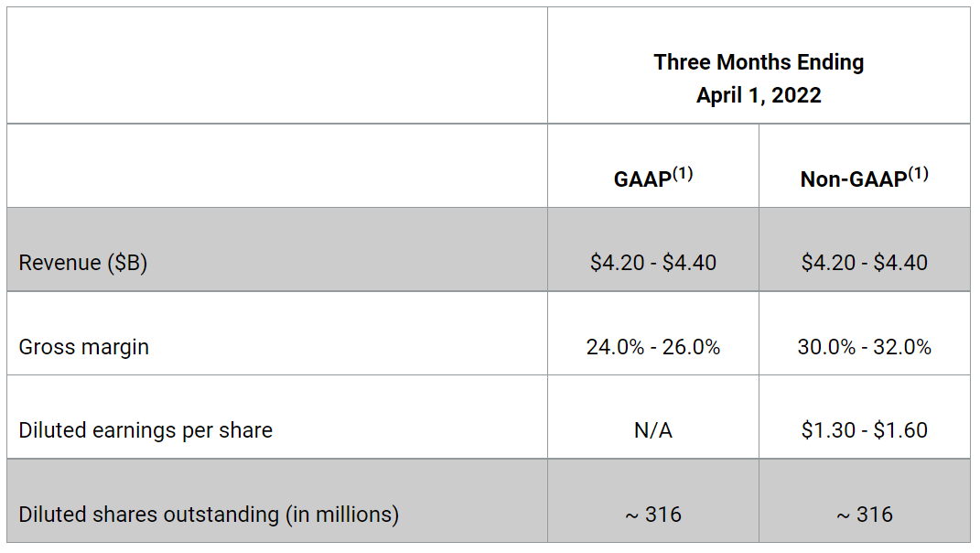Select Non-GAAP EPS $1.30 - $1.60 cell

point(865,430)
